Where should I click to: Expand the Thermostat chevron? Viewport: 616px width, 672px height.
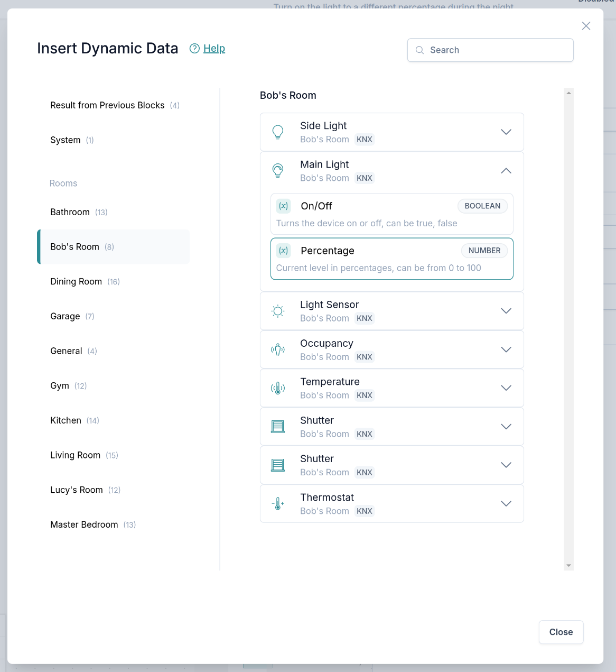tap(506, 504)
